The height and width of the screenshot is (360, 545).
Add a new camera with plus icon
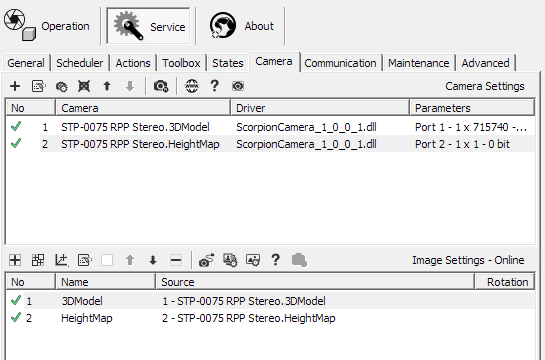coord(15,86)
